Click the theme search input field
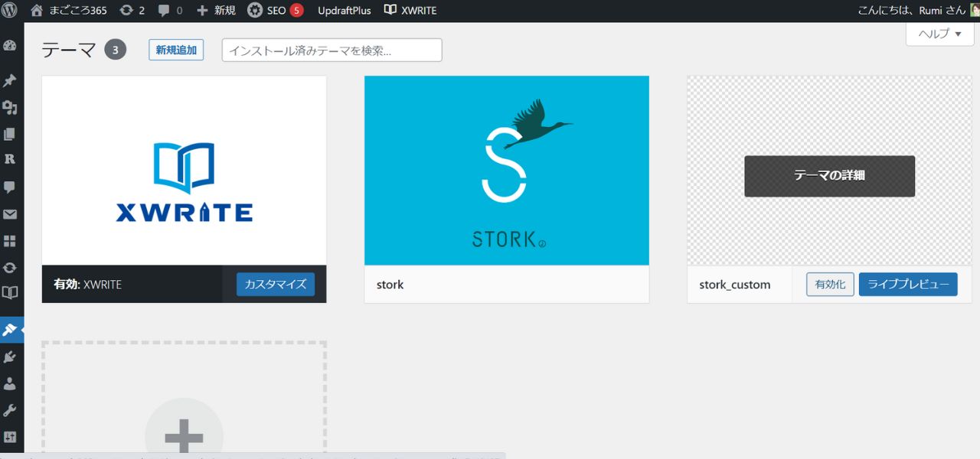This screenshot has width=980, height=459. click(x=332, y=49)
